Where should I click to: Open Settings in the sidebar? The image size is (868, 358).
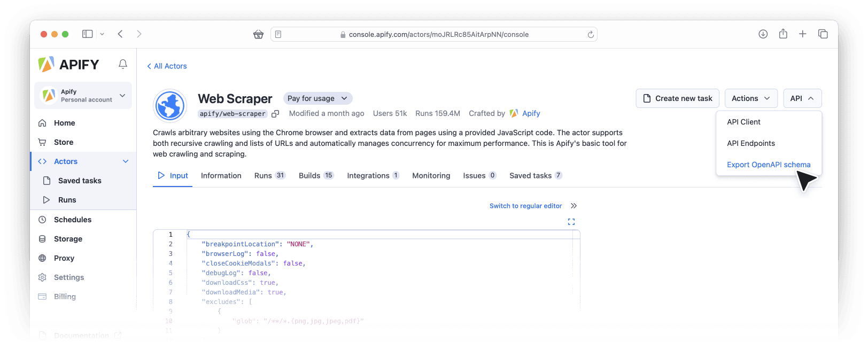point(83,277)
